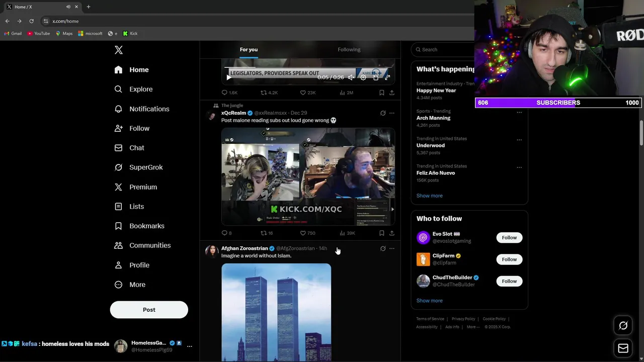Open more options for Arch Manning trend
Image resolution: width=644 pixels, height=362 pixels.
[x=519, y=112]
